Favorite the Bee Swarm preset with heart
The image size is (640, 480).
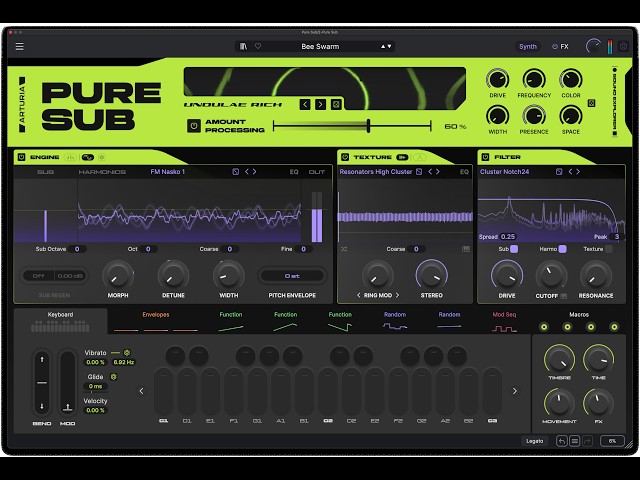tap(258, 46)
